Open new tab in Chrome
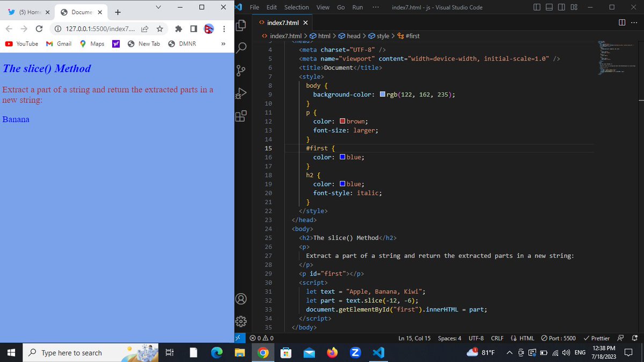 [118, 12]
